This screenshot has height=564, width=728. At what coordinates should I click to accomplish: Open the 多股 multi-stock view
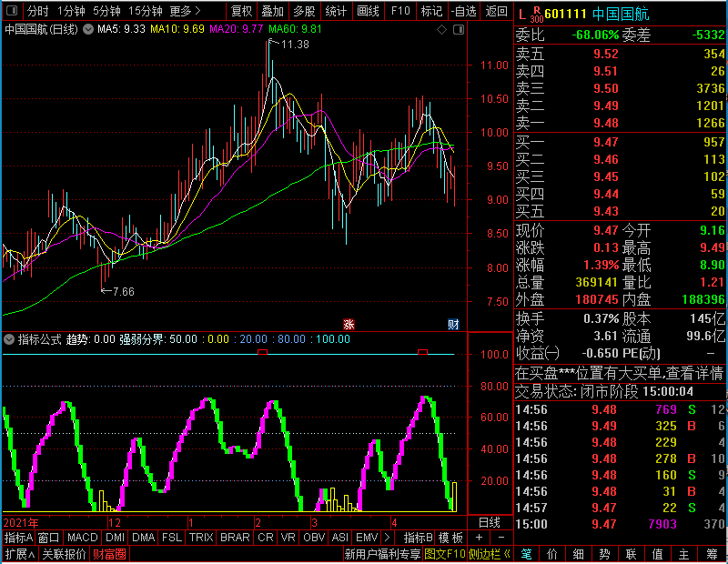tap(304, 11)
